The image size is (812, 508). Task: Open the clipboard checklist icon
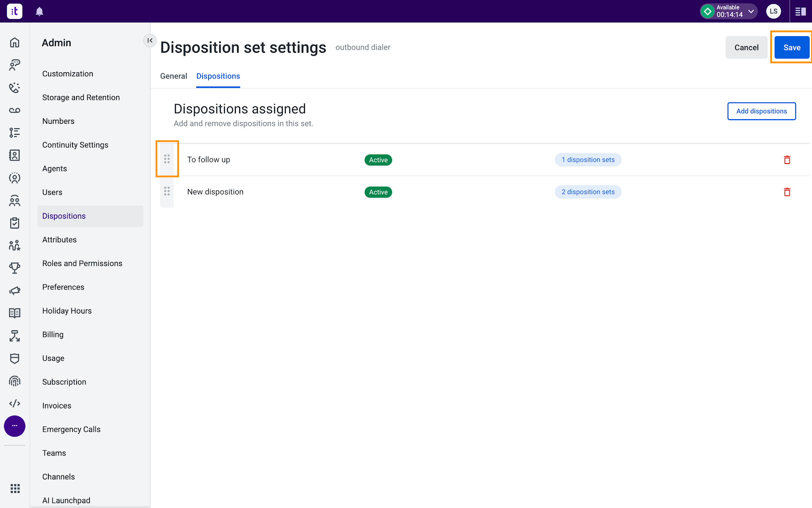[x=15, y=223]
